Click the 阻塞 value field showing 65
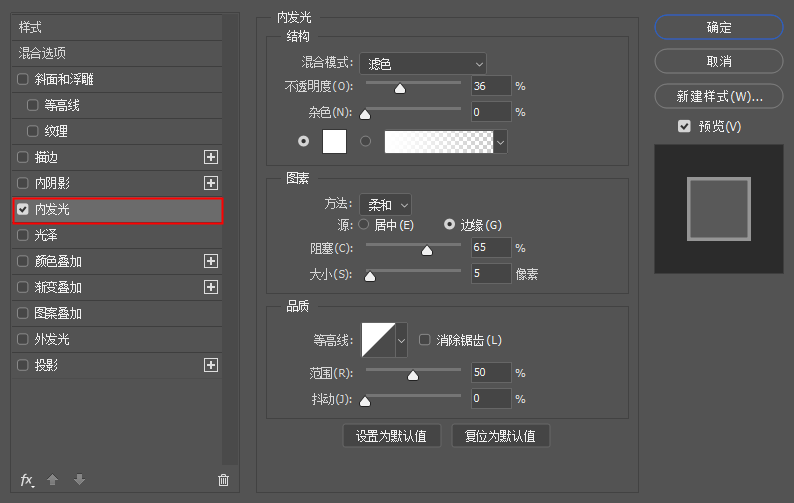Image resolution: width=794 pixels, height=503 pixels. (491, 247)
